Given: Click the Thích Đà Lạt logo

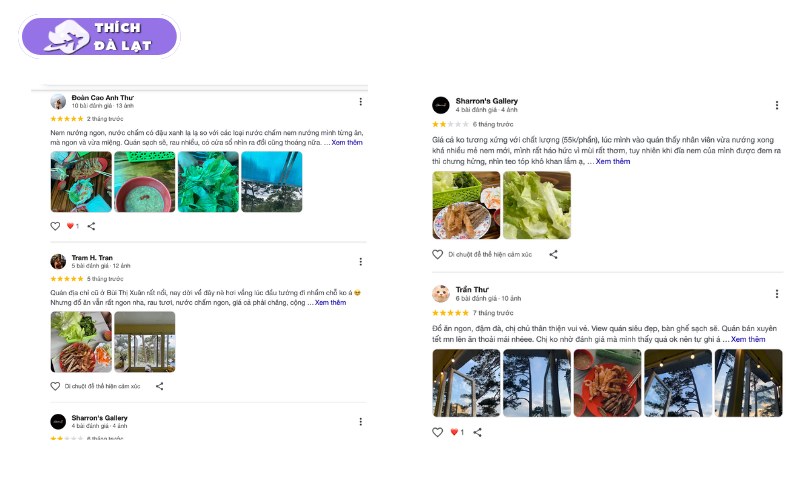Looking at the screenshot, I should pos(99,37).
